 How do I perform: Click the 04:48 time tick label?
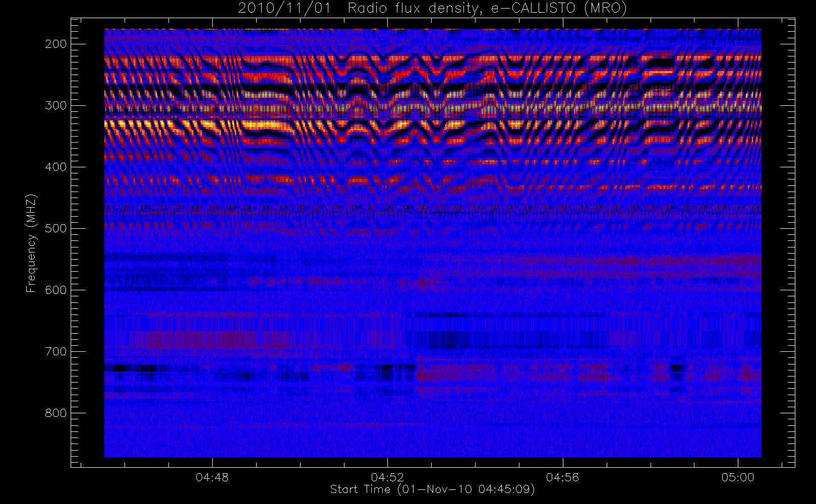(x=212, y=477)
